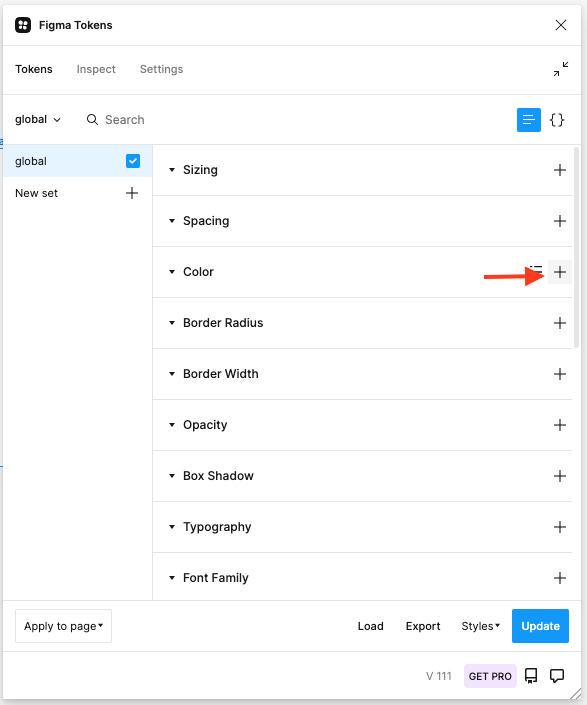Click the Export button
The width and height of the screenshot is (587, 705).
tap(423, 626)
